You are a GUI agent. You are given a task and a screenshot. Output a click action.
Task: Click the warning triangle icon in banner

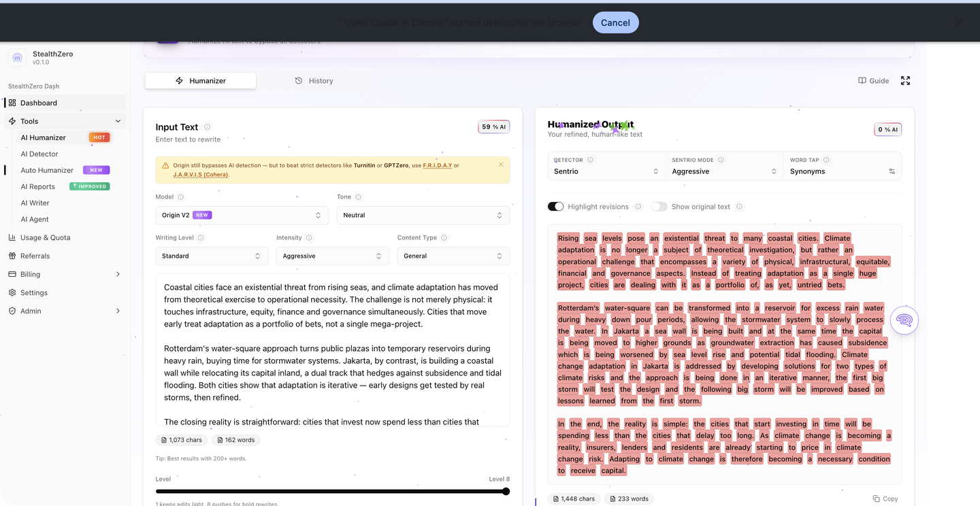tap(165, 165)
